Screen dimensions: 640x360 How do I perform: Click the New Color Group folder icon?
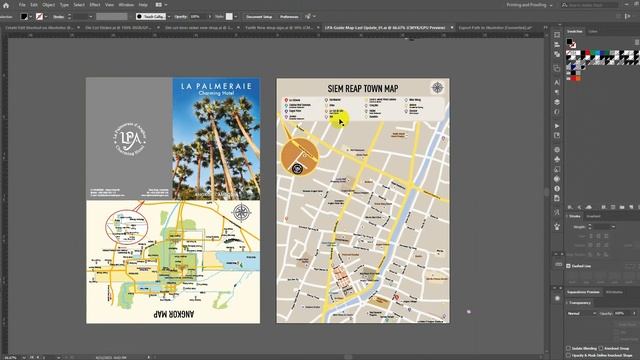click(x=622, y=207)
